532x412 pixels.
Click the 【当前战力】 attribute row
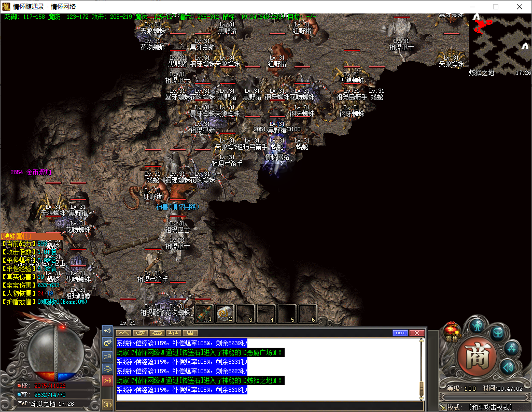click(x=24, y=244)
